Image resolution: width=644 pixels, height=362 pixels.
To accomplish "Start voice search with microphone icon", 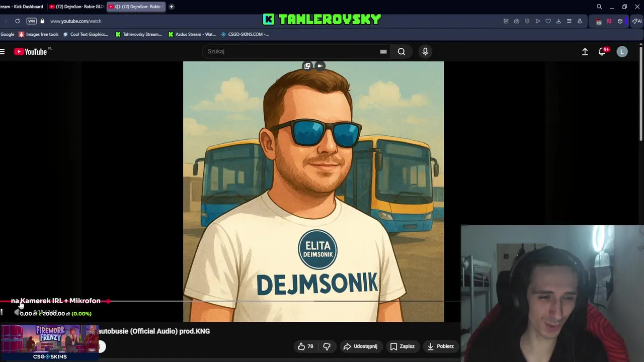I will 425,51.
